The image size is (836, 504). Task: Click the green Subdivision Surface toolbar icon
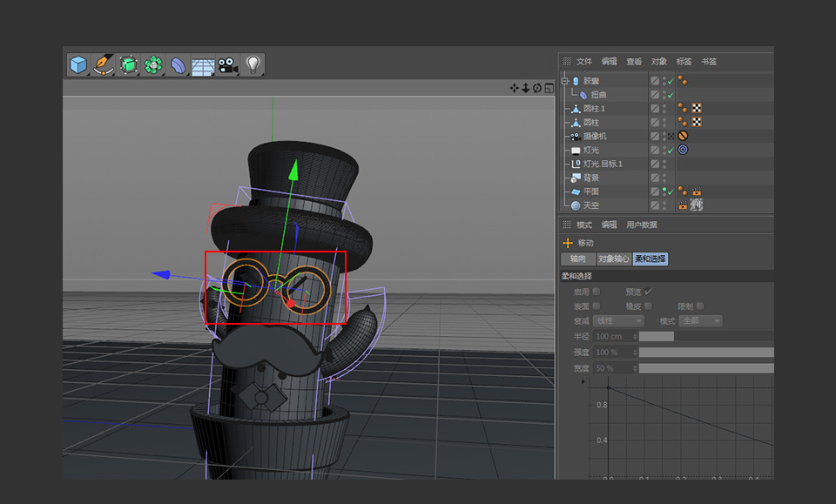click(127, 64)
